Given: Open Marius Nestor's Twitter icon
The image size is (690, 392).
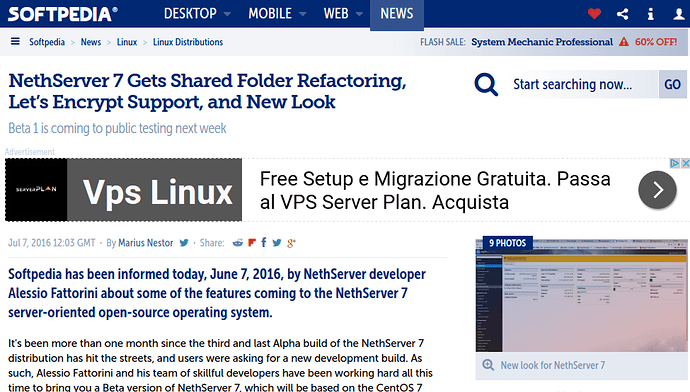Looking at the screenshot, I should click(184, 242).
